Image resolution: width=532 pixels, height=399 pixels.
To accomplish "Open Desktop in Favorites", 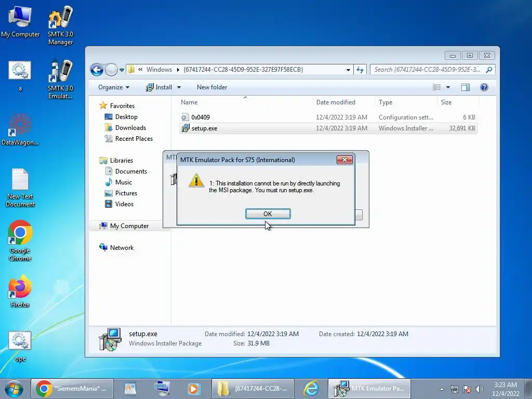I will [121, 117].
